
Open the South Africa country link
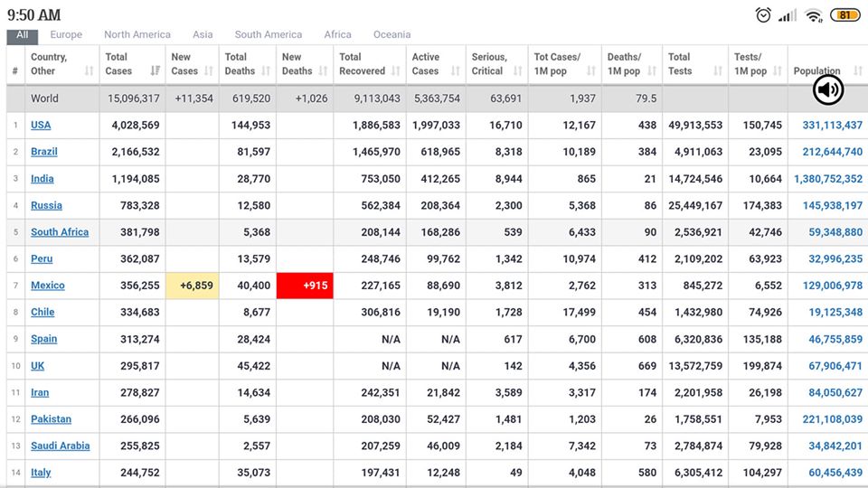tap(60, 232)
